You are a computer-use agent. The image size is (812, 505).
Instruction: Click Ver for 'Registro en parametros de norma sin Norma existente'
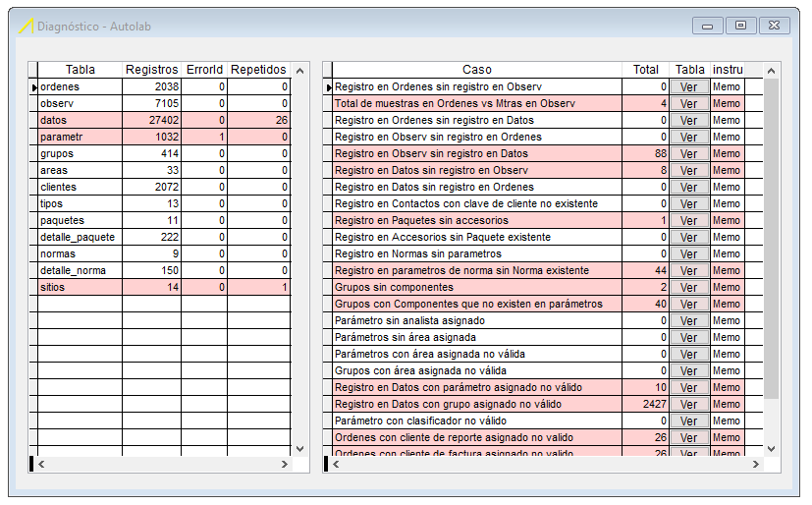(x=689, y=271)
